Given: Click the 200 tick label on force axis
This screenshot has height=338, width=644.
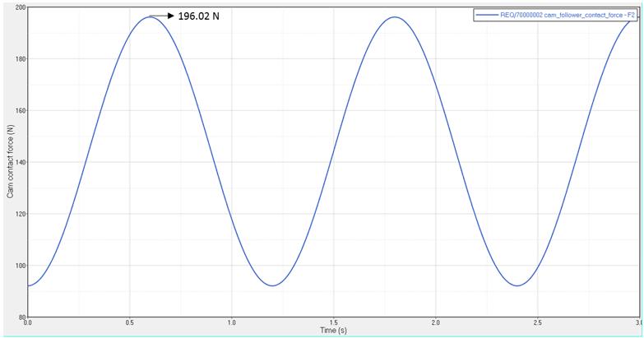Looking at the screenshot, I should click(20, 7).
